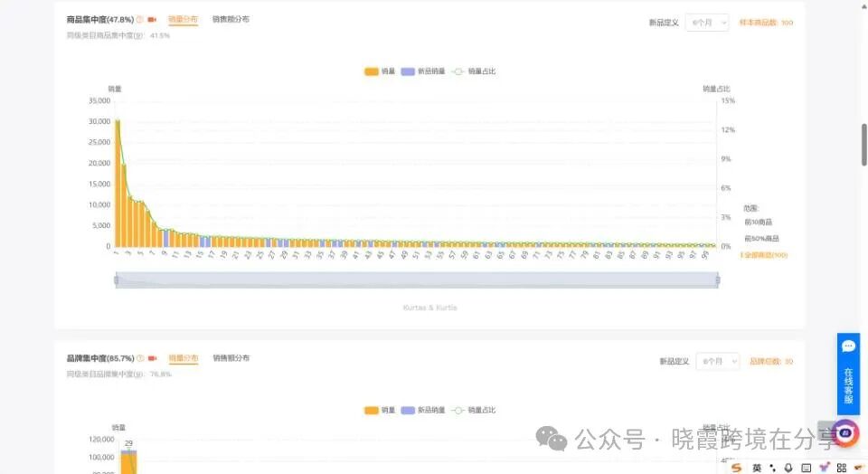Screen dimensions: 868x474
Task: Switch 品牌集中度 chart to 销售额分布 tab
Action: 231,358
